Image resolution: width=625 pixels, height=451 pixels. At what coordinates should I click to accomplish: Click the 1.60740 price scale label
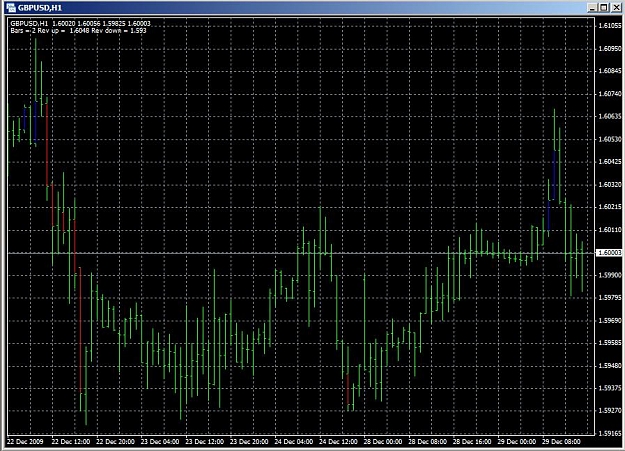(x=610, y=94)
